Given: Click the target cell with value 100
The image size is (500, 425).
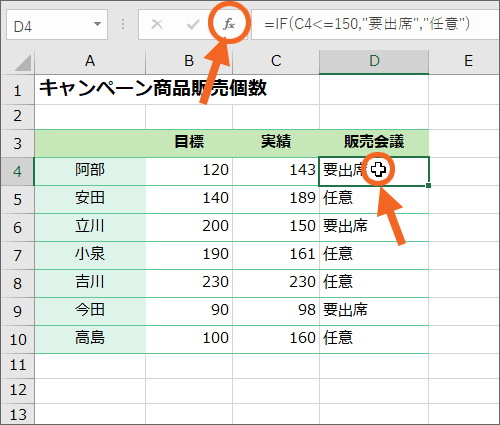Looking at the screenshot, I should pos(189,339).
